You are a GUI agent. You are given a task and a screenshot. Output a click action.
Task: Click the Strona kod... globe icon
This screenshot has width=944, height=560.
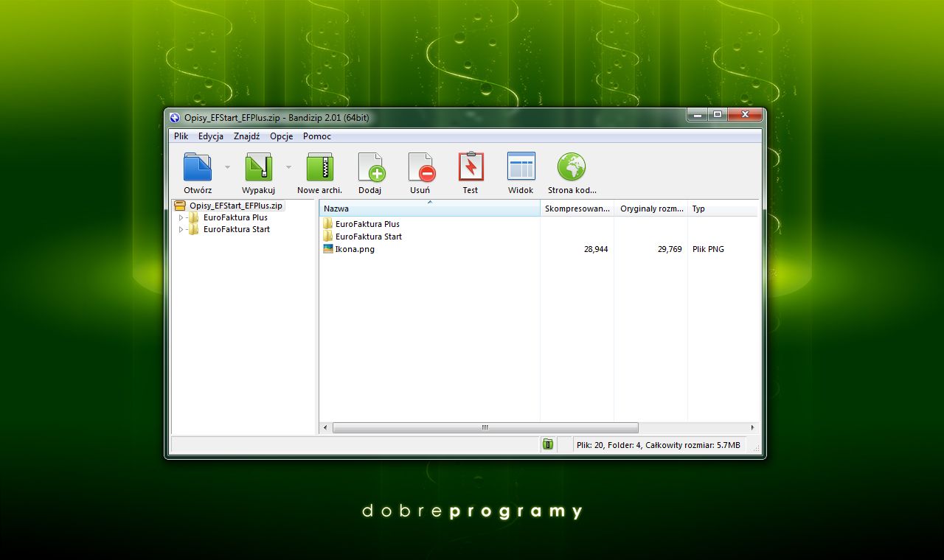572,167
